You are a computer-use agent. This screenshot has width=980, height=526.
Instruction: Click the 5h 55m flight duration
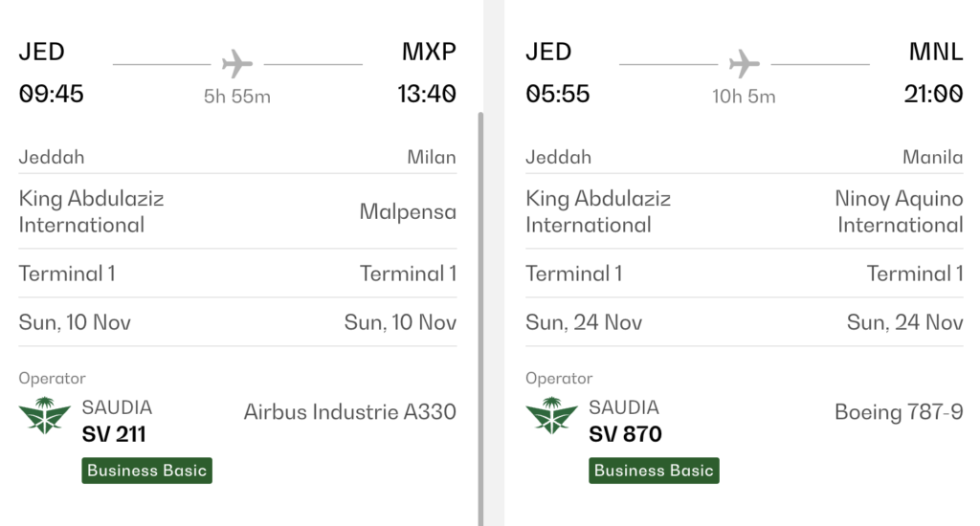[x=237, y=97]
